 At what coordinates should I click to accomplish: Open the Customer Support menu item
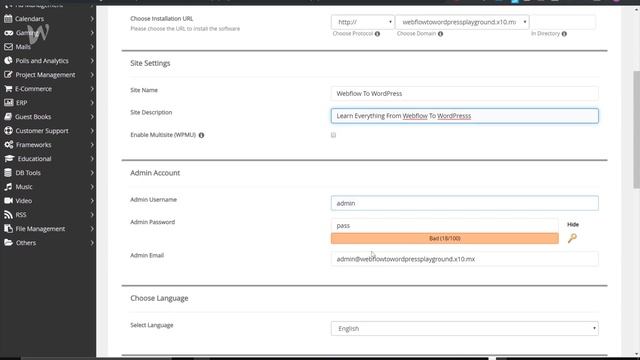tap(48, 131)
